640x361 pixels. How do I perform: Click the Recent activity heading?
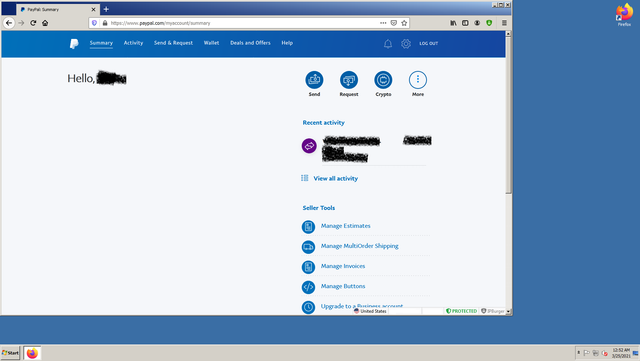323,123
